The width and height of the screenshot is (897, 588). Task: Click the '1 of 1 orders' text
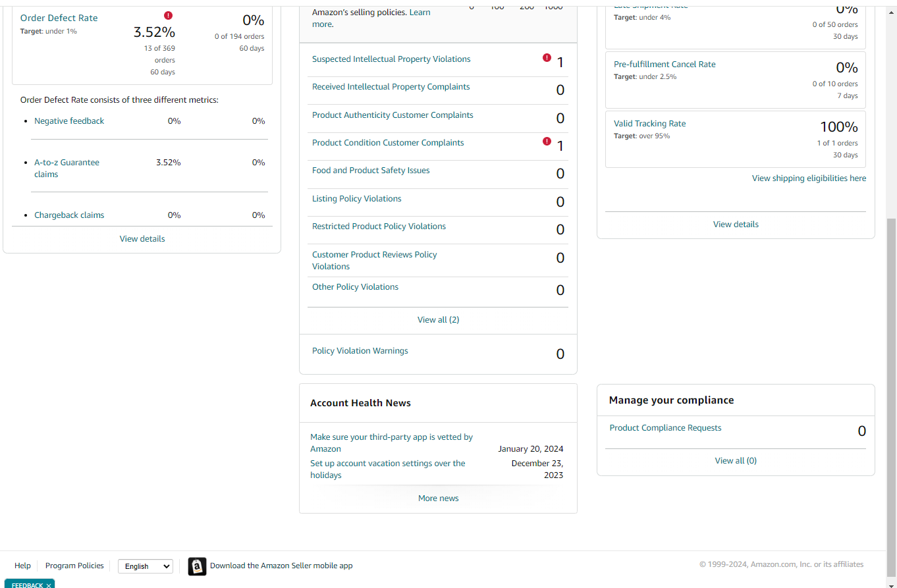tap(838, 144)
